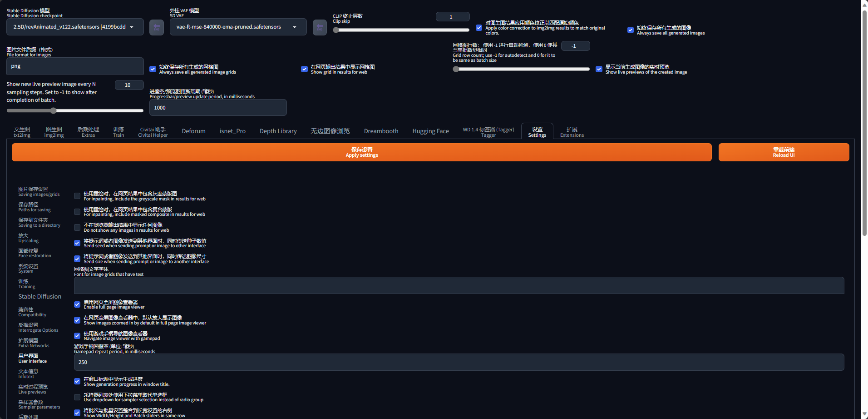Image resolution: width=868 pixels, height=419 pixels.
Task: Switch to the Extensions tab
Action: [x=572, y=131]
